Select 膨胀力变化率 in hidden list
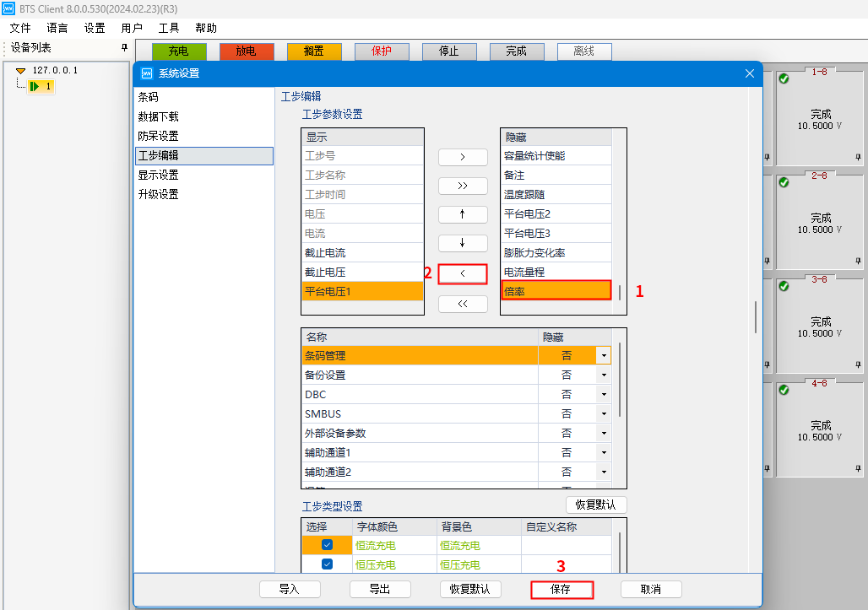This screenshot has width=868, height=610. coord(556,253)
